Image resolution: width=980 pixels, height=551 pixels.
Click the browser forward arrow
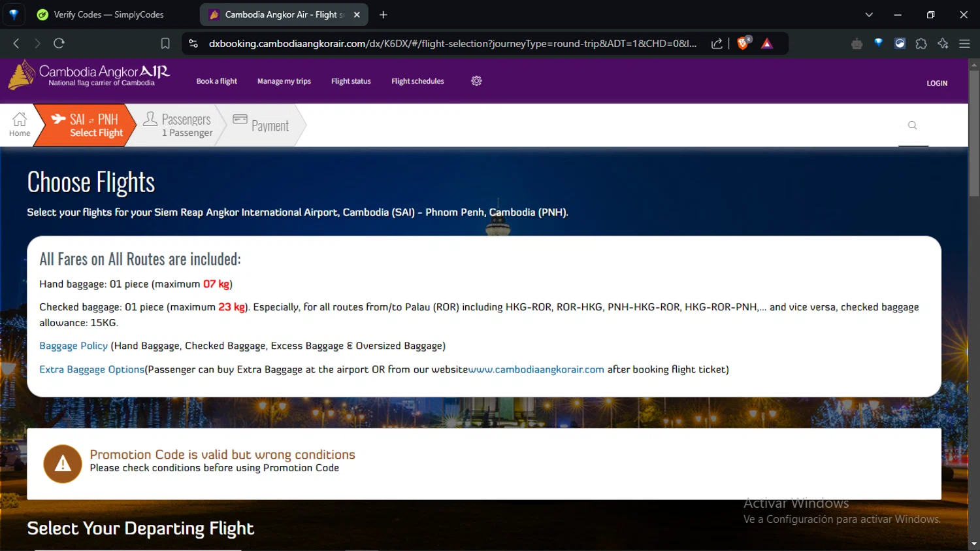point(37,43)
